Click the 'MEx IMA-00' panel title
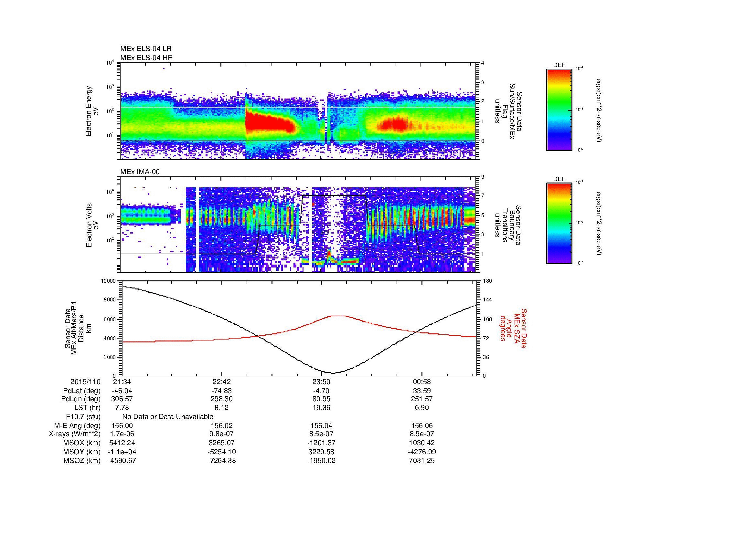The image size is (756, 534). coord(140,172)
